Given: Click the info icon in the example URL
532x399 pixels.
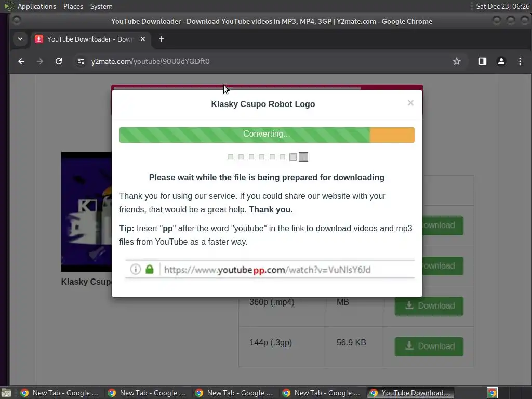Looking at the screenshot, I should tap(136, 270).
